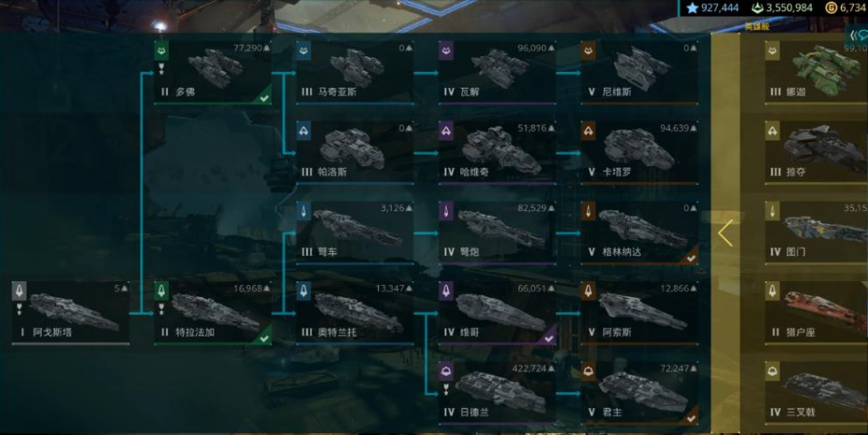Click the green class icon on 多佛
868x435 pixels.
(x=161, y=51)
